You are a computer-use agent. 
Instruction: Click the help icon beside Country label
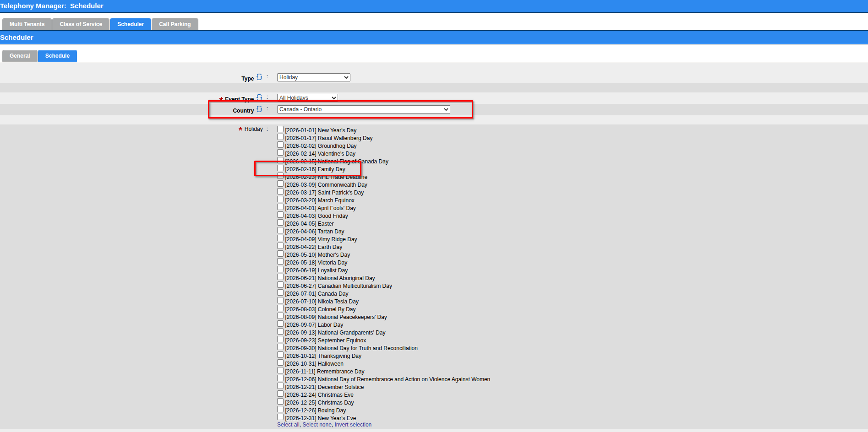(x=259, y=109)
